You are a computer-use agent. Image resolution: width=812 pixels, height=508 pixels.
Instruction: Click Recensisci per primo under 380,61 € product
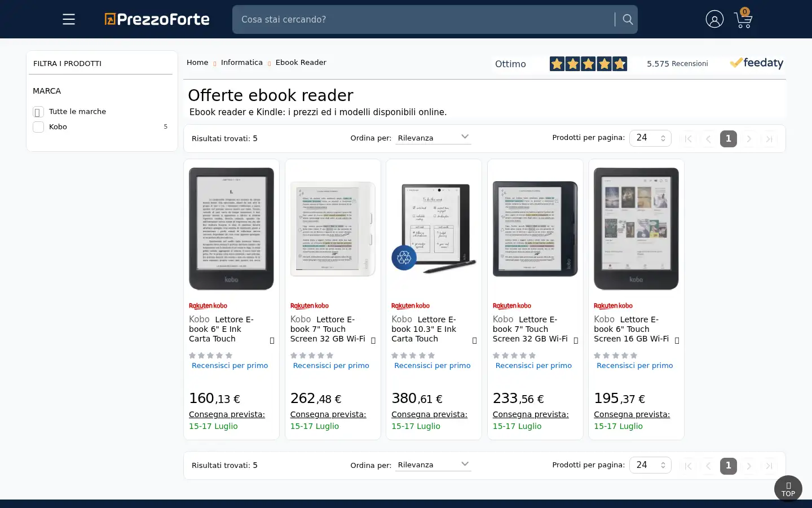click(433, 366)
